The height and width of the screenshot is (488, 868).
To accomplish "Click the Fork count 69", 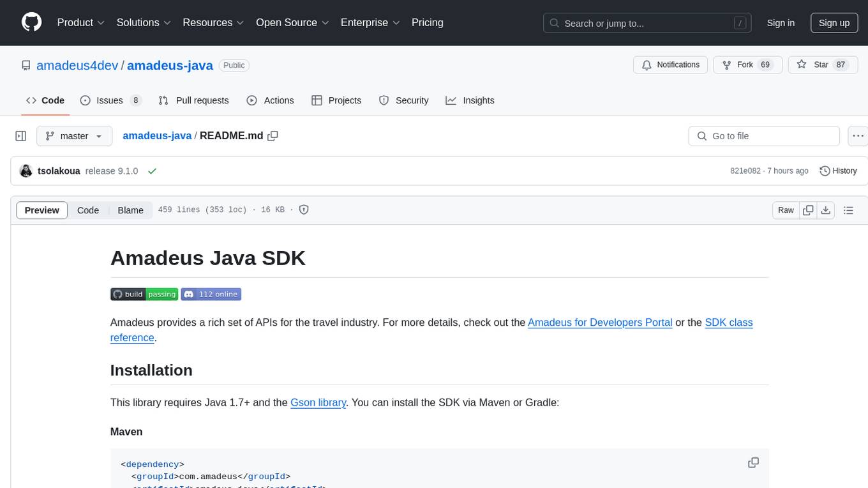I will click(x=766, y=65).
